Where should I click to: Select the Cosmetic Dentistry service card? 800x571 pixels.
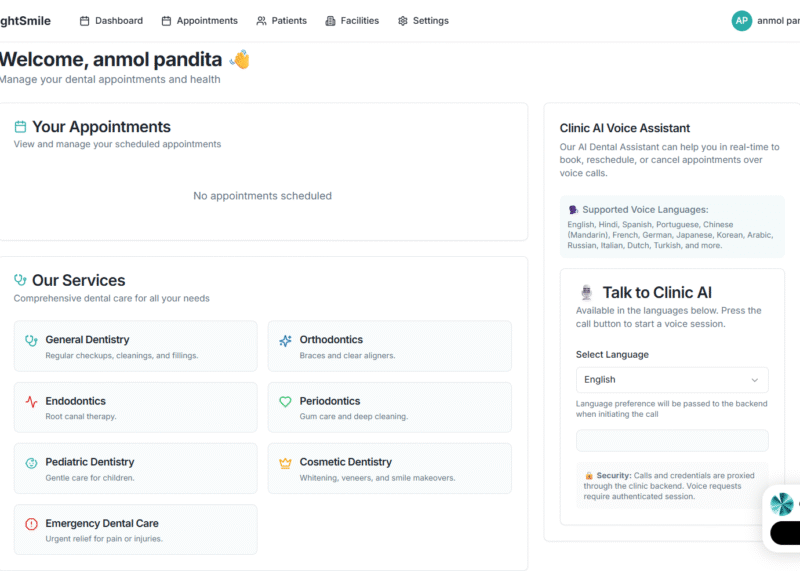[390, 469]
